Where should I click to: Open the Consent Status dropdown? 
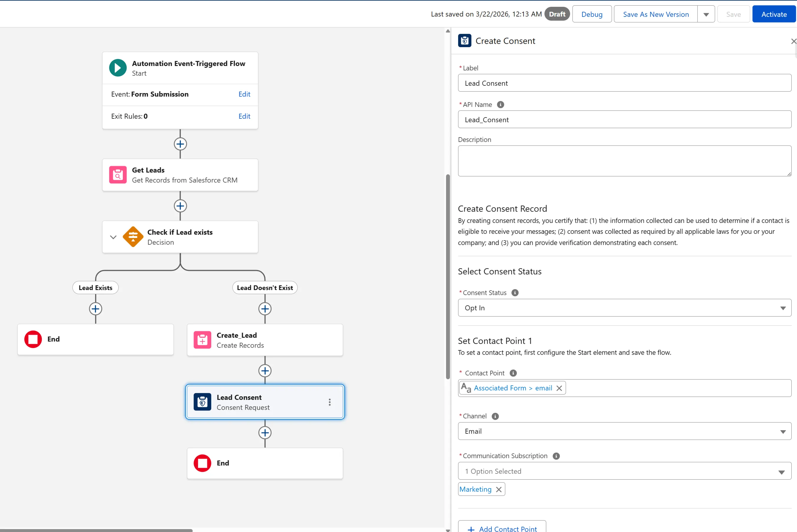pos(625,308)
